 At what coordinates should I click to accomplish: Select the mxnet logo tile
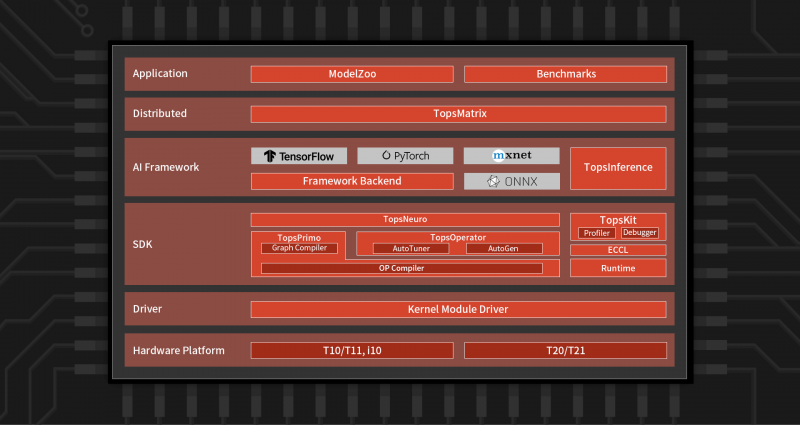coord(511,156)
